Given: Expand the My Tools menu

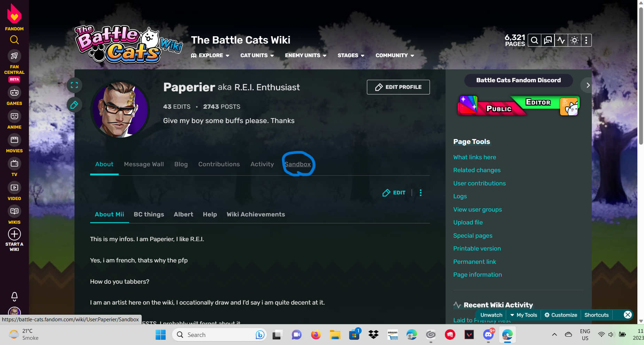Looking at the screenshot, I should click(x=524, y=315).
